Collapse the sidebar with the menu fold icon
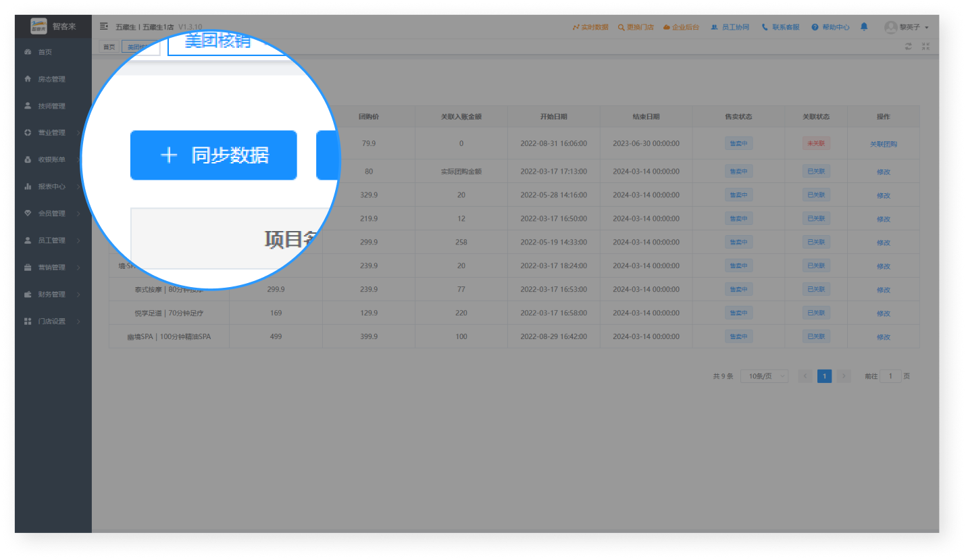 point(104,26)
